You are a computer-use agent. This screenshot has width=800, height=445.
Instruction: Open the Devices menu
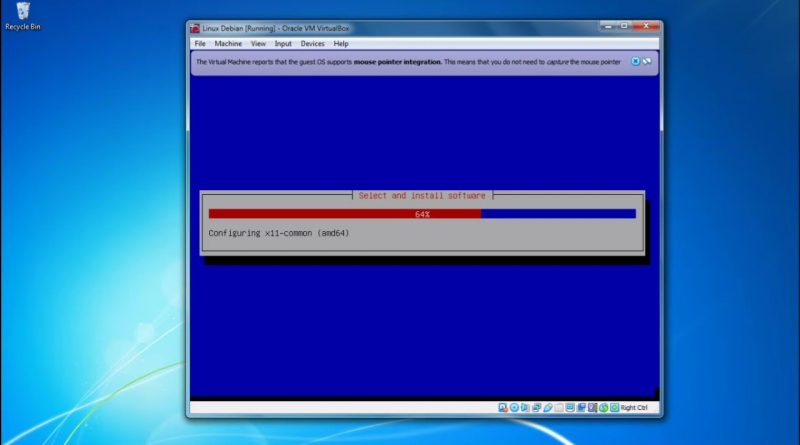pos(312,44)
